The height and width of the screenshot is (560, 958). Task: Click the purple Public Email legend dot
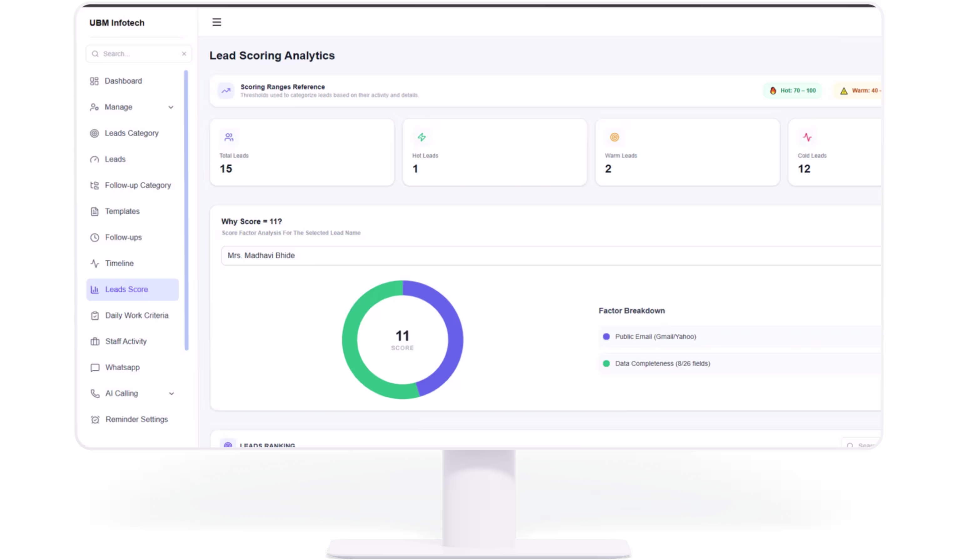(x=606, y=337)
